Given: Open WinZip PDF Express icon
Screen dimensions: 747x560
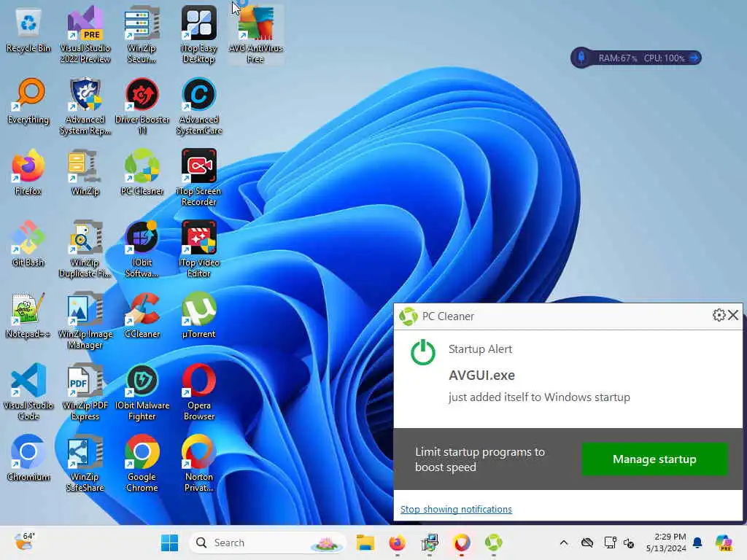Looking at the screenshot, I should pyautogui.click(x=85, y=392).
